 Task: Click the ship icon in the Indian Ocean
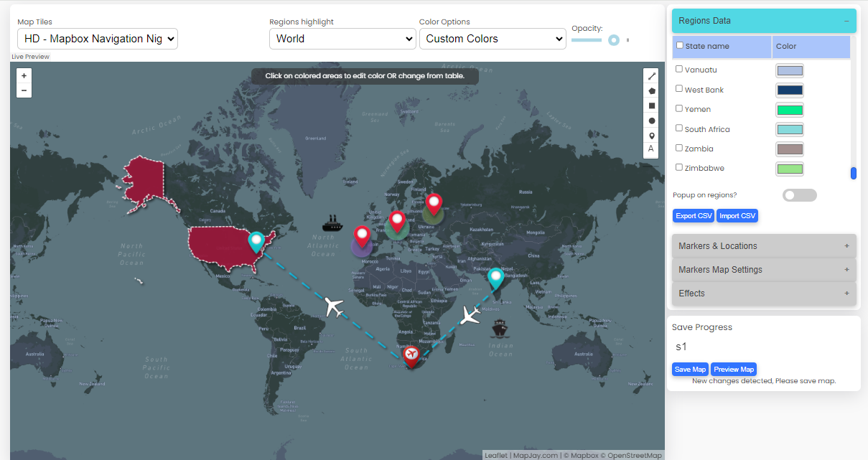point(500,329)
